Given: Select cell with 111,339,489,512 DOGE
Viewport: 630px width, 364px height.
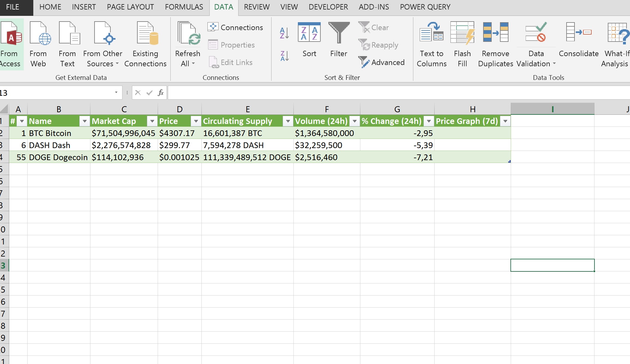Looking at the screenshot, I should coord(247,157).
